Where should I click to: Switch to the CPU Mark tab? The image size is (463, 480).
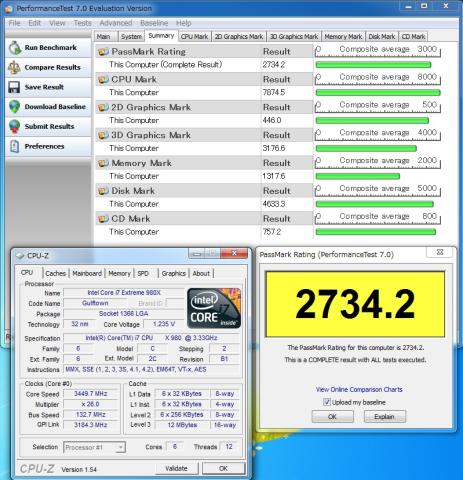pos(194,37)
